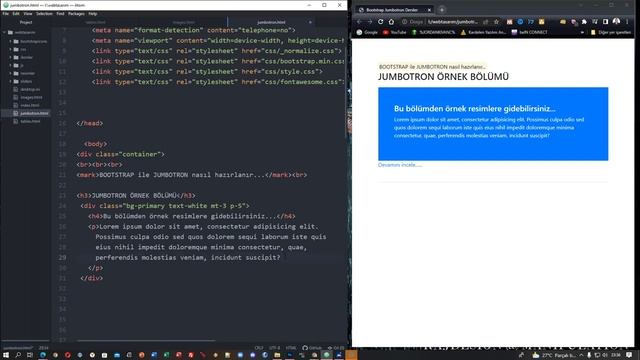Click weather widget in system tray
This screenshot has height=360, width=640.
553,356
